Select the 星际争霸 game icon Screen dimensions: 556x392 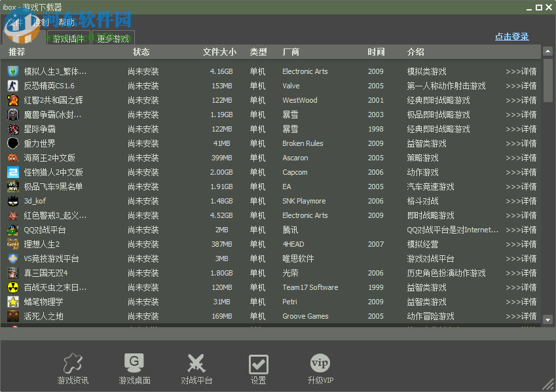point(14,129)
